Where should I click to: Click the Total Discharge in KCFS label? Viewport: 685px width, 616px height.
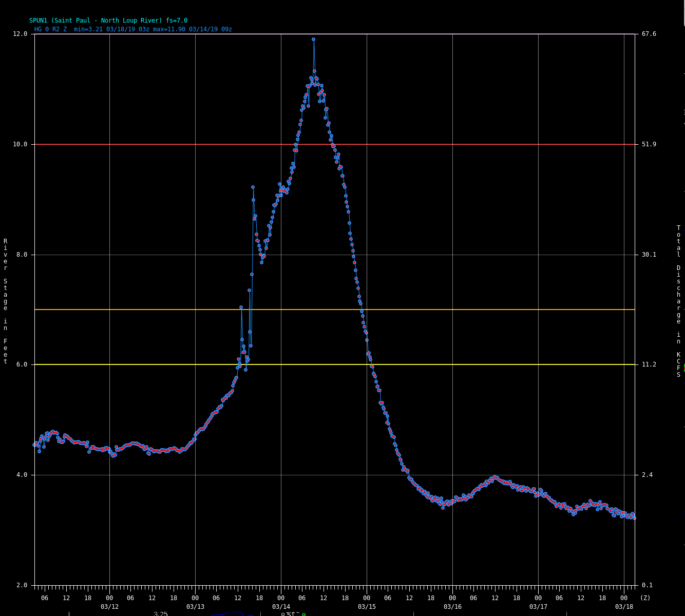pyautogui.click(x=678, y=301)
